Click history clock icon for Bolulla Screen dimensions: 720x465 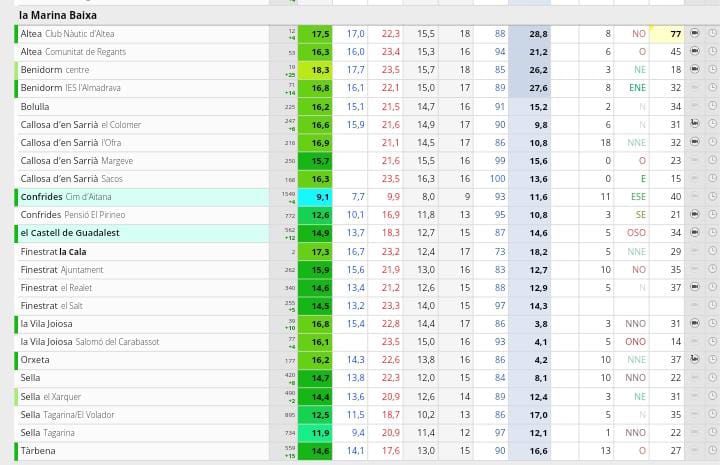tap(712, 107)
